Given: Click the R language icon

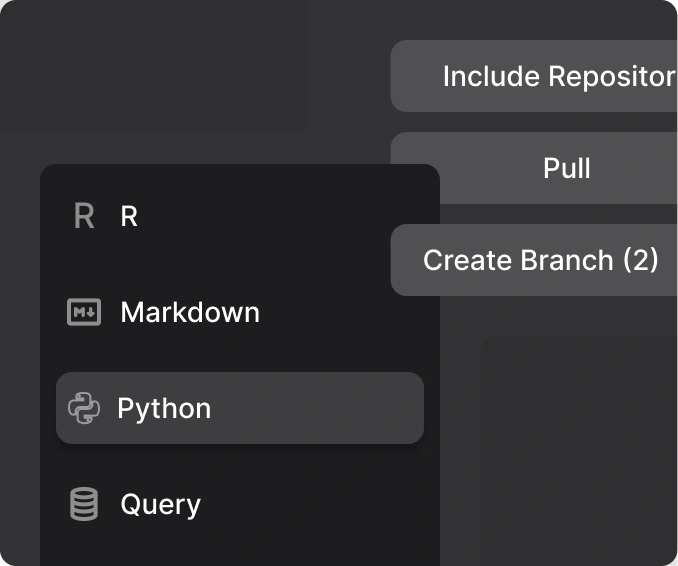Looking at the screenshot, I should [x=84, y=216].
